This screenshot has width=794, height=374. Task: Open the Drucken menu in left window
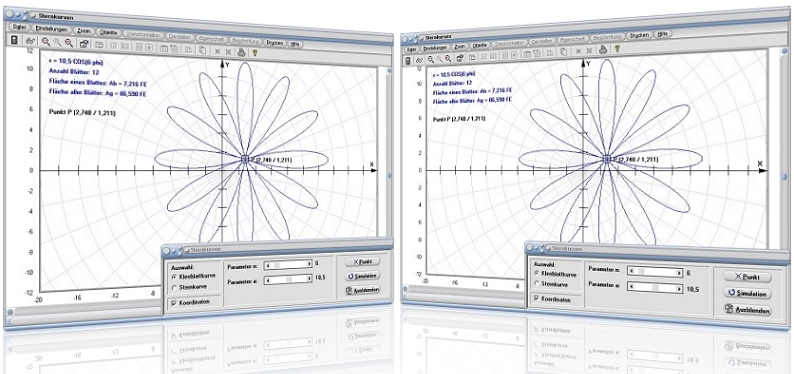click(x=274, y=43)
